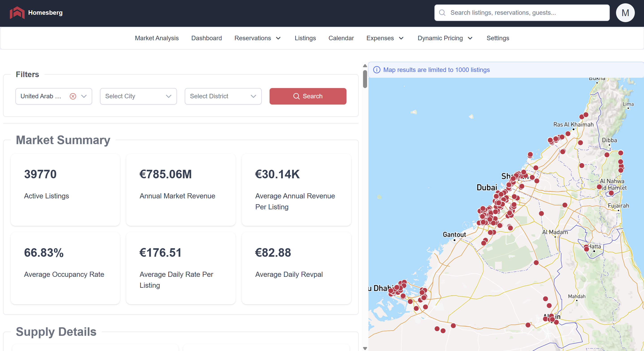The height and width of the screenshot is (351, 644).
Task: Open the M user avatar menu
Action: pos(625,13)
